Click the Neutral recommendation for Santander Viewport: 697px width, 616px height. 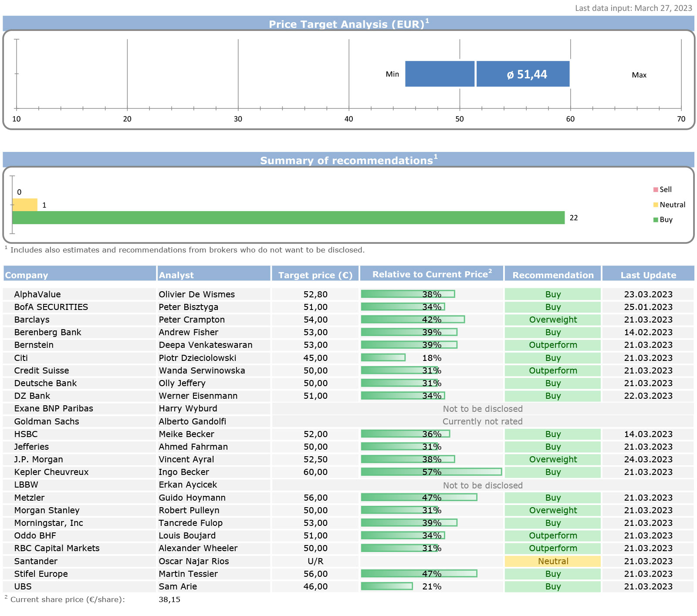(x=553, y=561)
